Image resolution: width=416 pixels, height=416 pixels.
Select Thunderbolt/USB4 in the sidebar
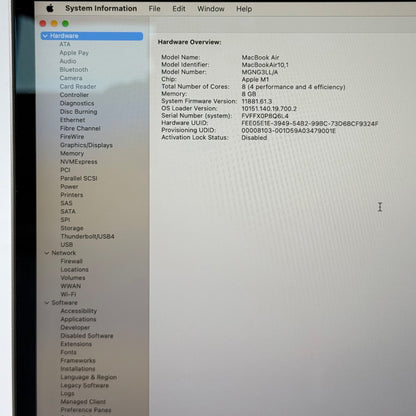coord(87,236)
